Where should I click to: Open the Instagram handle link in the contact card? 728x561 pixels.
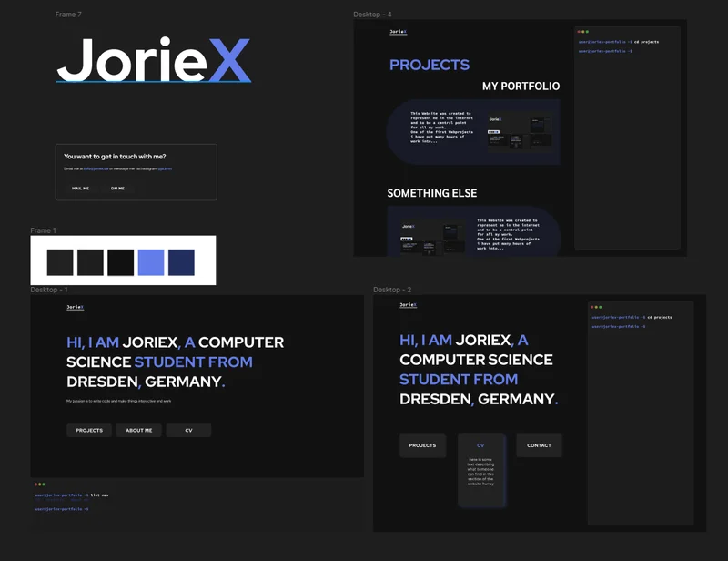[165, 168]
